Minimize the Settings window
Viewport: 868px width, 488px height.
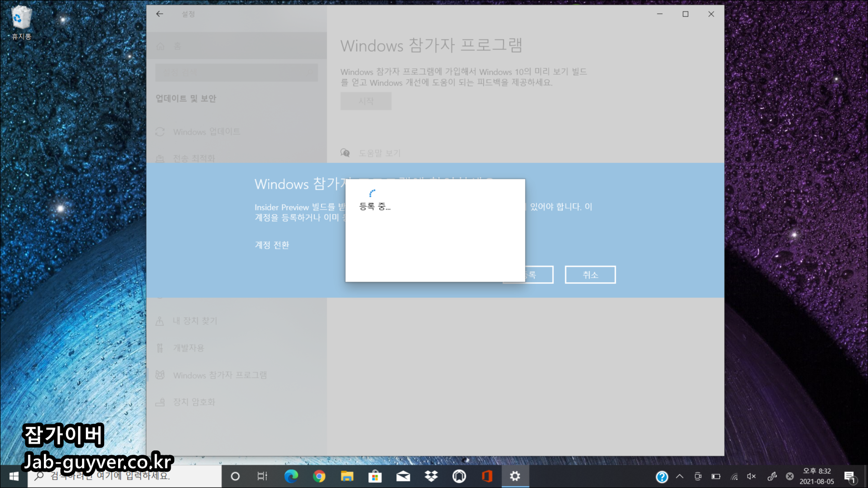click(660, 14)
